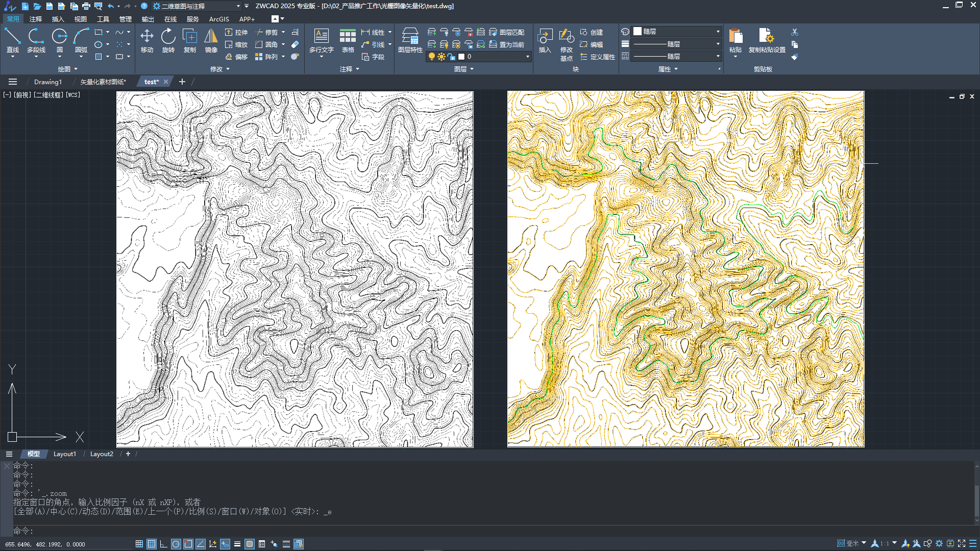Screen dimensions: 980x551
Task: Close the test* document tab
Action: tap(166, 82)
